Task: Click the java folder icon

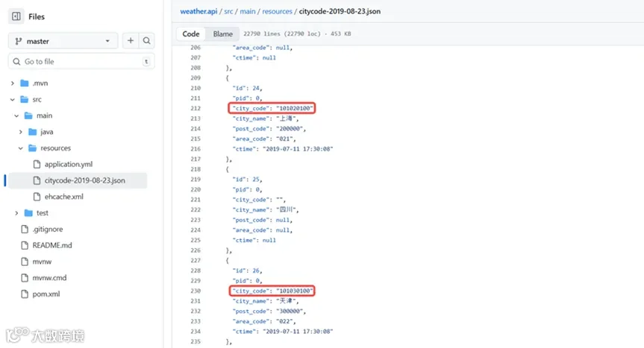Action: (32, 132)
